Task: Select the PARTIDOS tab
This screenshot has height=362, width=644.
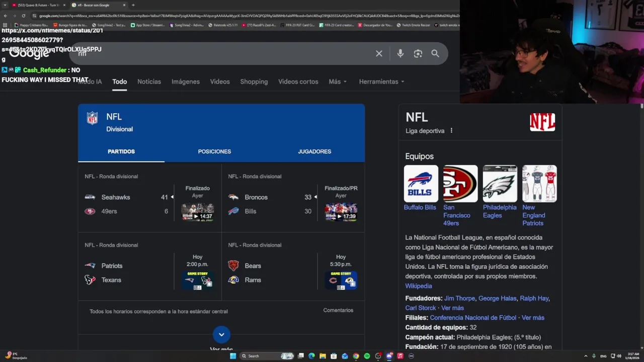Action: pos(121,151)
